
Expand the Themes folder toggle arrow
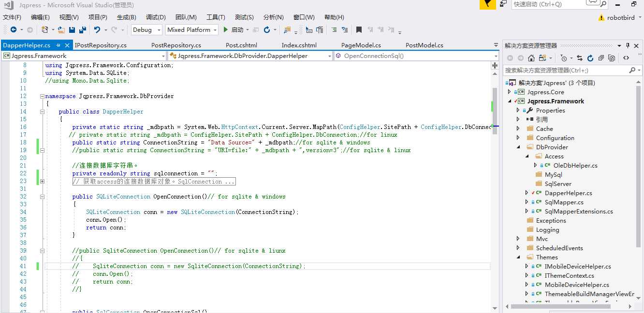tap(518, 257)
